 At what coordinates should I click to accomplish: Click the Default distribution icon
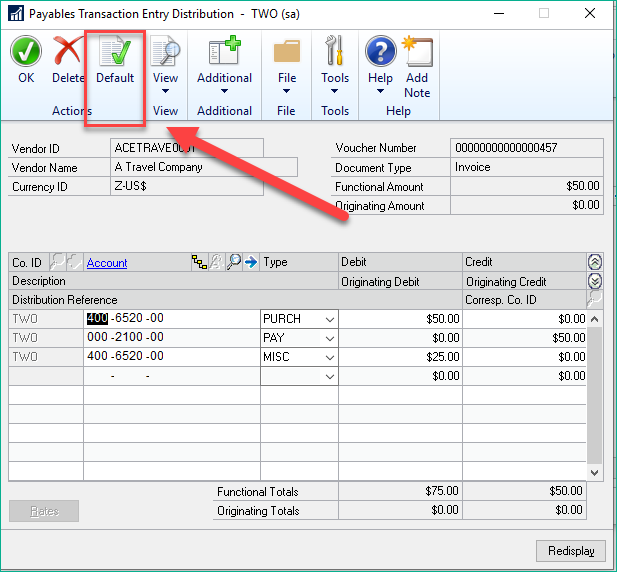[x=114, y=52]
